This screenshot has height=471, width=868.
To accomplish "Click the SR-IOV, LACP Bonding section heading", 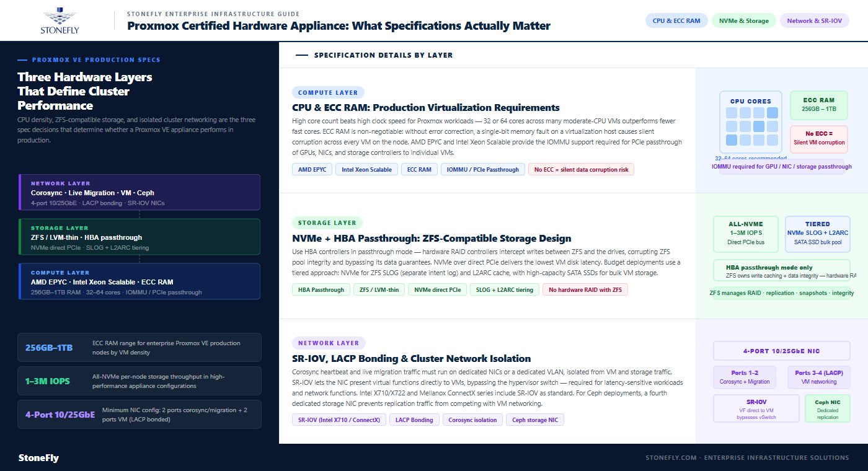I will tap(412, 358).
